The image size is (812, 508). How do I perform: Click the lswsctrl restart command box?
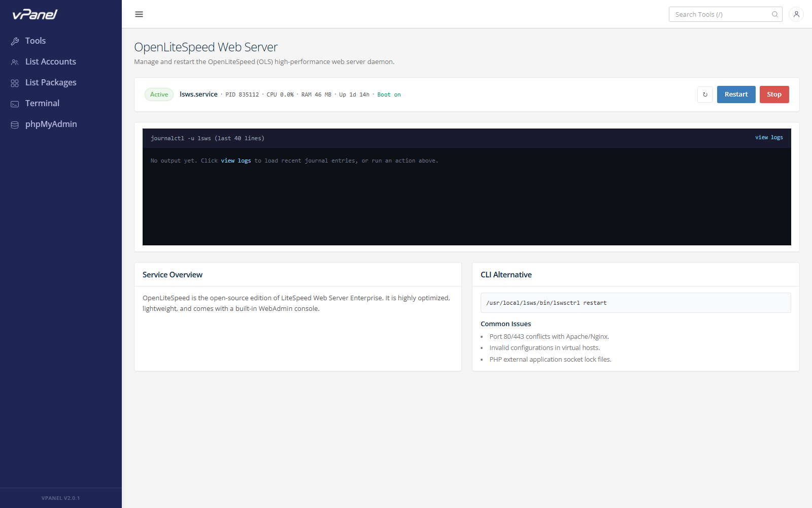click(635, 303)
